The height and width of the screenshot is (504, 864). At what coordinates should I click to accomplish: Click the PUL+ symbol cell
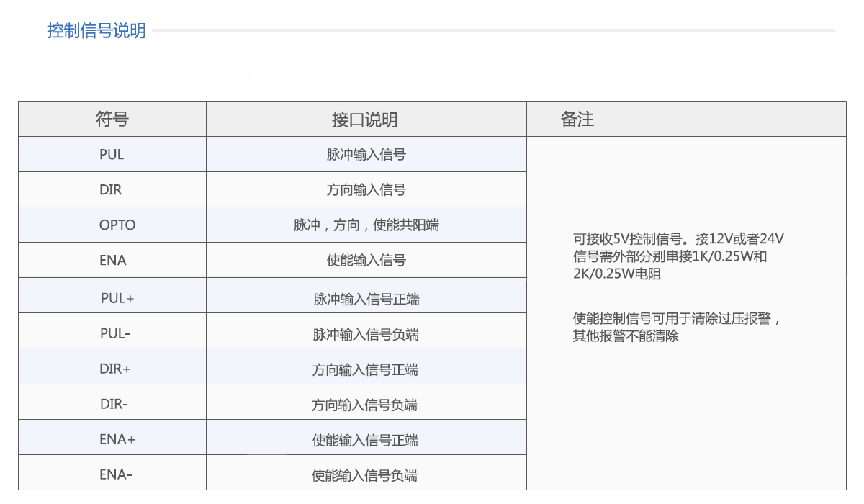117,299
